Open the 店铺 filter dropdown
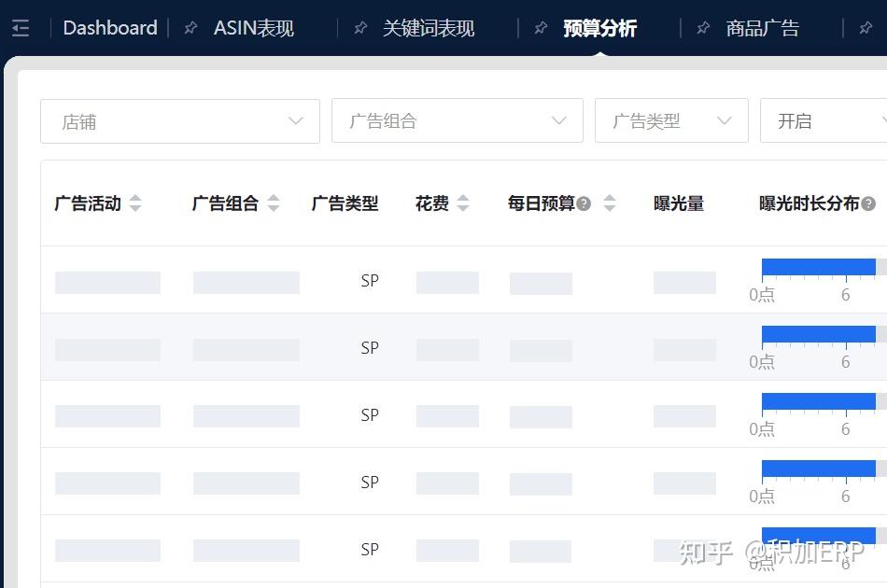The height and width of the screenshot is (588, 887). pyautogui.click(x=179, y=120)
